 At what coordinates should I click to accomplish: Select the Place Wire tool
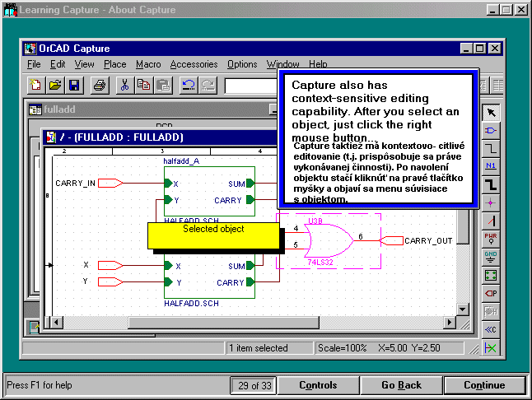tap(492, 149)
